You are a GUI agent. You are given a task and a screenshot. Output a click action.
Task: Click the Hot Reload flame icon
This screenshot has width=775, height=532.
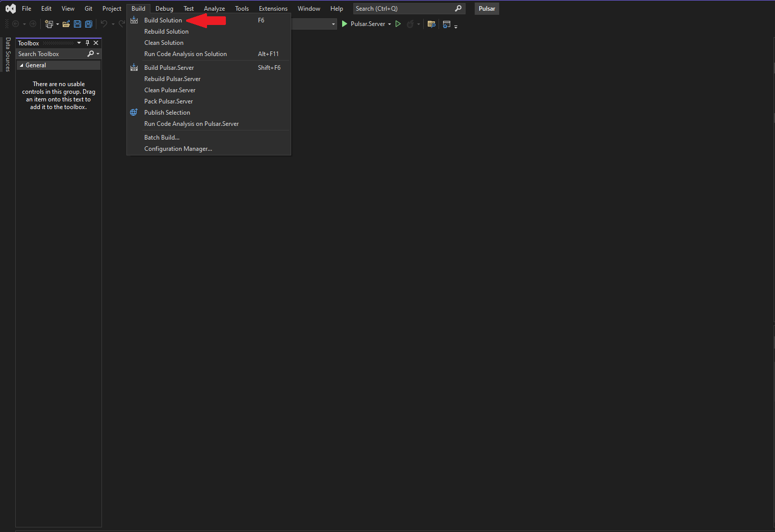[x=410, y=24]
